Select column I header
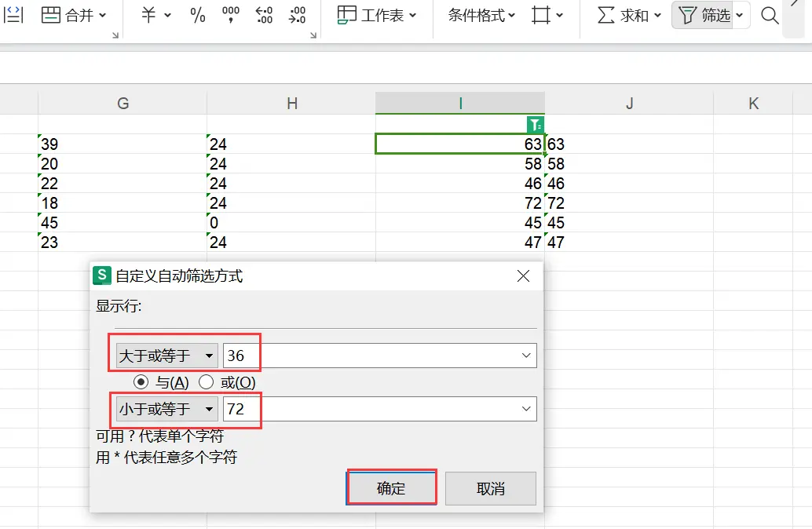812x529 pixels. click(460, 103)
